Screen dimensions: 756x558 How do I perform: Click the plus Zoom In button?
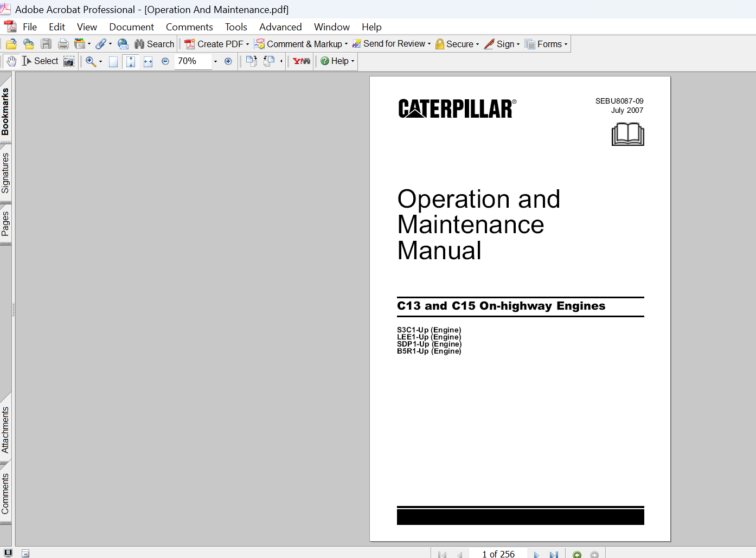click(228, 61)
